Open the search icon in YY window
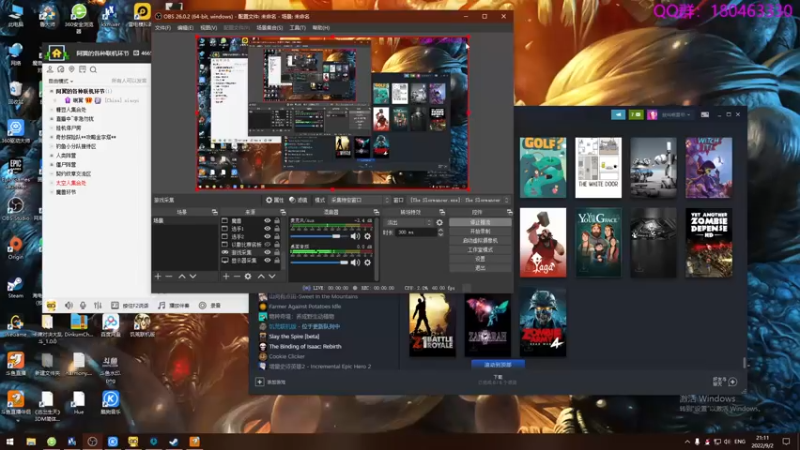Viewport: 800px width, 450px height. tap(93, 69)
